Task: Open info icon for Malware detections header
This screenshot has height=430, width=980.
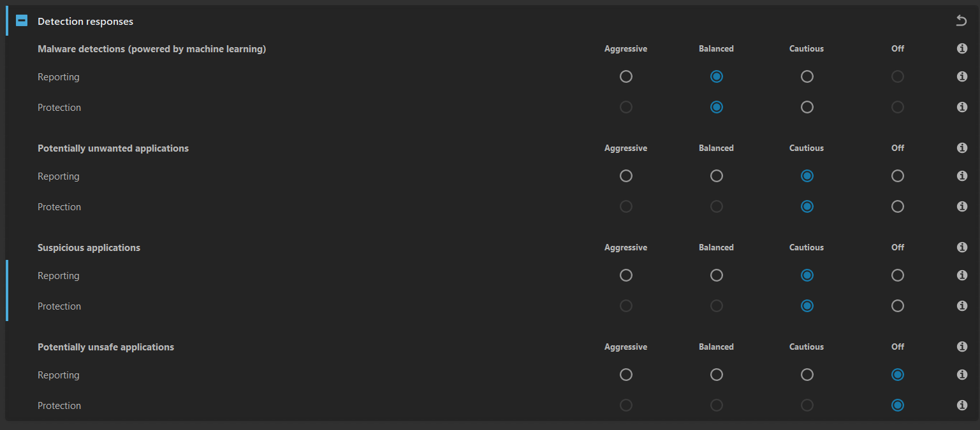Action: pyautogui.click(x=962, y=48)
